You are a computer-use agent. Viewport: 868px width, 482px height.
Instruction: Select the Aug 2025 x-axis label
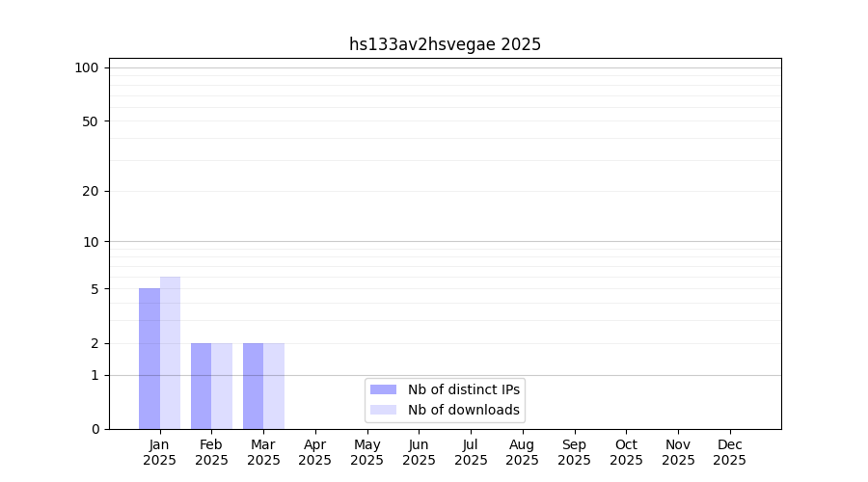point(523,452)
